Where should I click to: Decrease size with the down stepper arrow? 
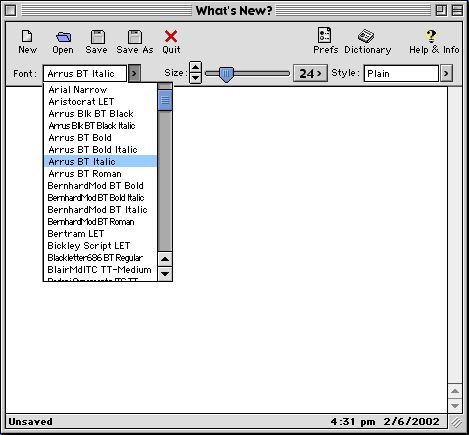pyautogui.click(x=195, y=78)
